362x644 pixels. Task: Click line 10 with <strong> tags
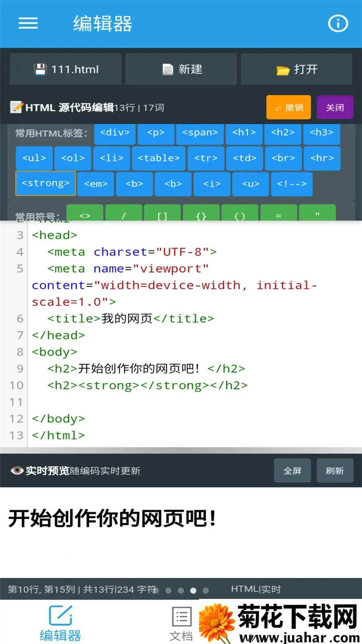147,385
